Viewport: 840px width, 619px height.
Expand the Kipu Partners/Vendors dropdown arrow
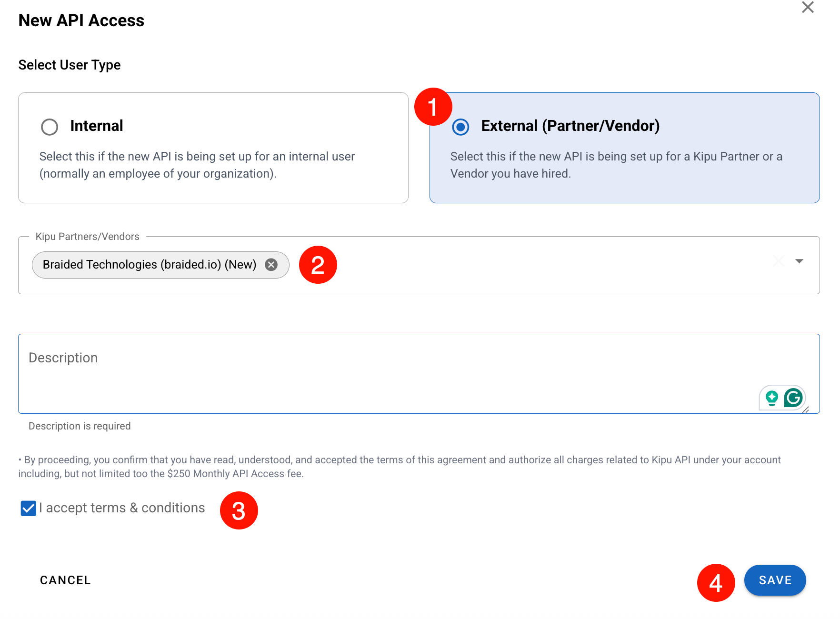click(800, 261)
